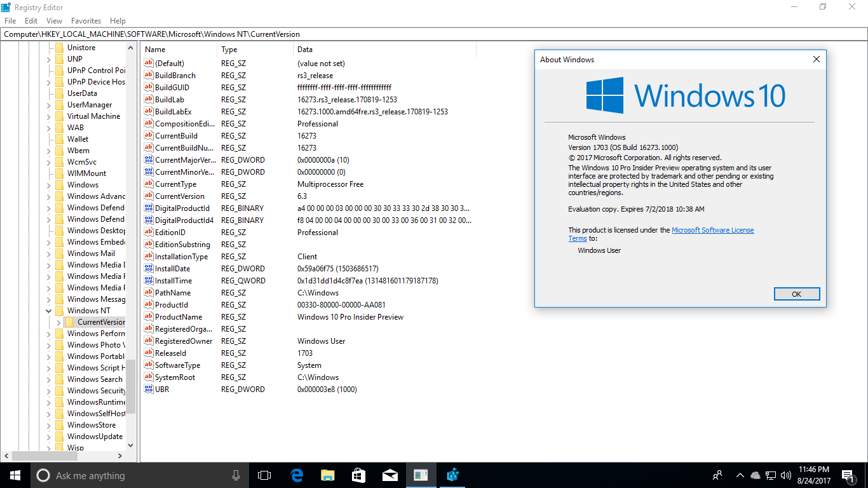This screenshot has height=488, width=868.
Task: Open the File menu
Action: click(10, 21)
